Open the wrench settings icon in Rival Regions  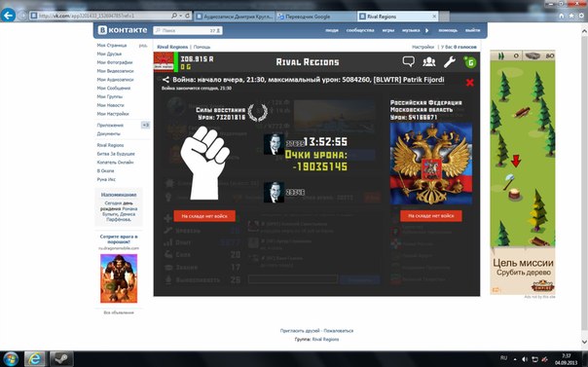tap(449, 62)
